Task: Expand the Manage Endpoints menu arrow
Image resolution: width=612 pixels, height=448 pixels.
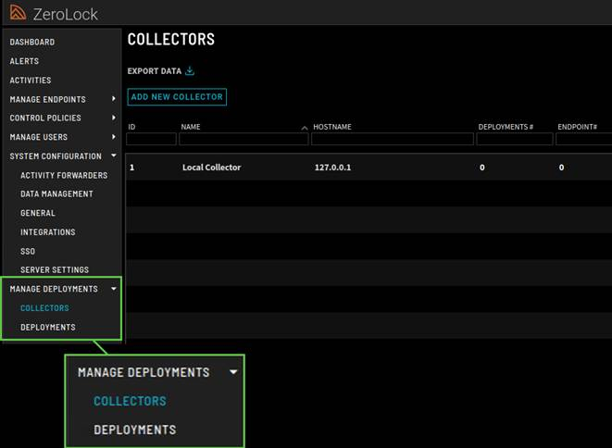Action: tap(114, 99)
